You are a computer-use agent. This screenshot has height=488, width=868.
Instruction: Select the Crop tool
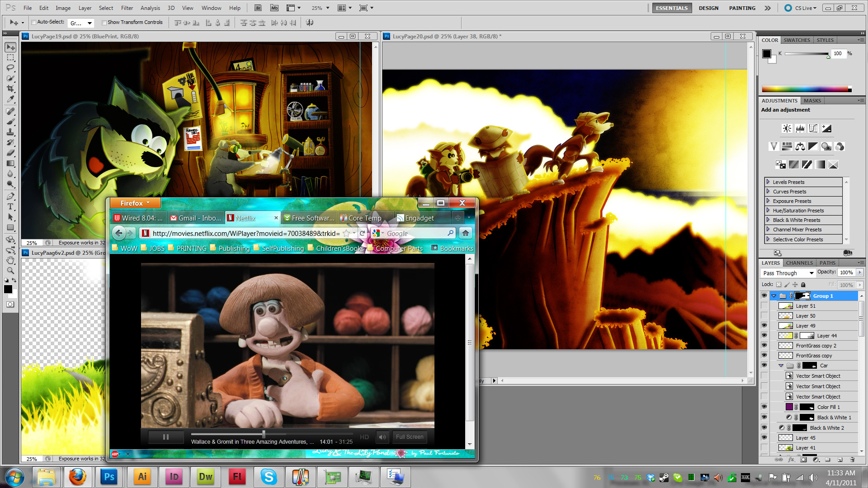click(10, 89)
